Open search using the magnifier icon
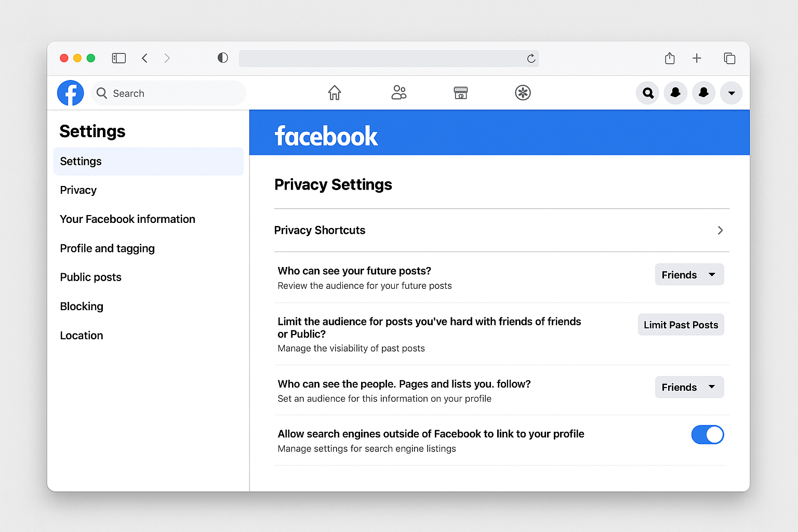The image size is (798, 532). [647, 92]
